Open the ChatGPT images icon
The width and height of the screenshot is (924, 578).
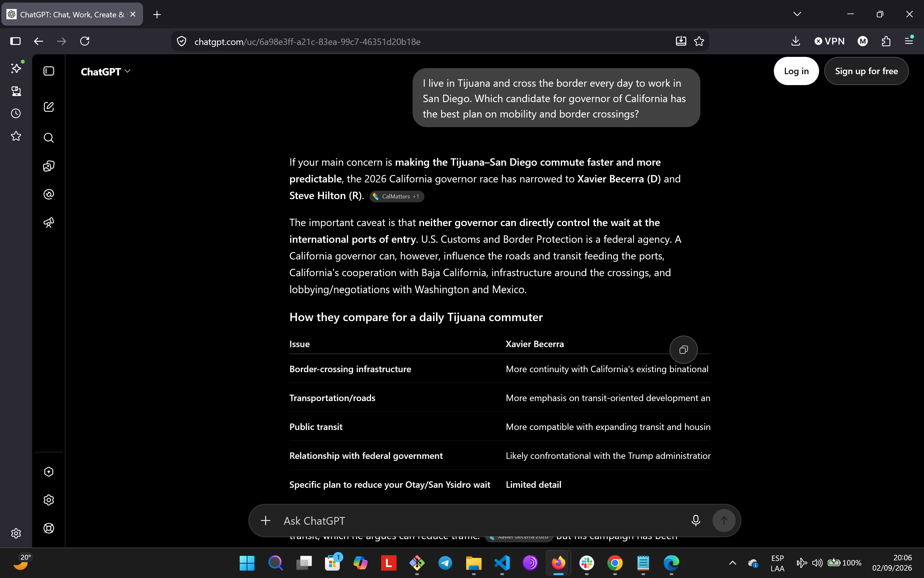(49, 166)
